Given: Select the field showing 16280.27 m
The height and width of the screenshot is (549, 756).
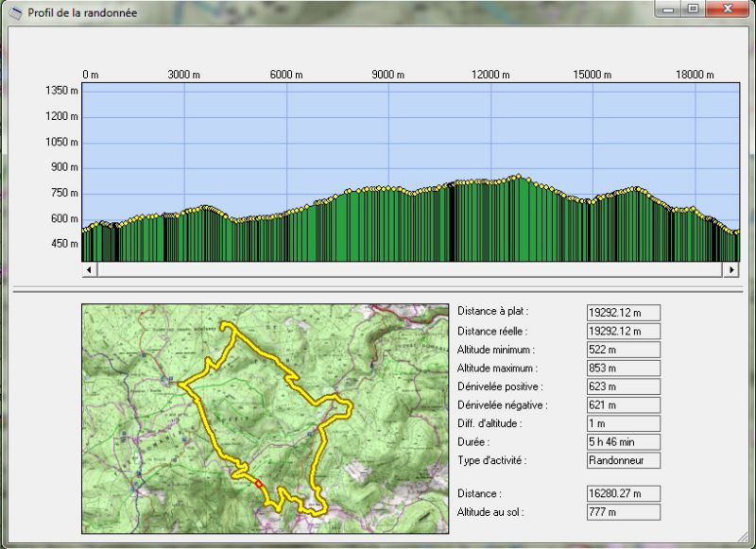Looking at the screenshot, I should coord(624,493).
